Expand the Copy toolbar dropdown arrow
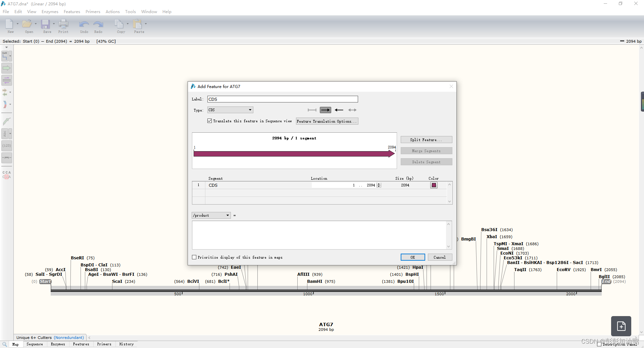 pos(128,24)
